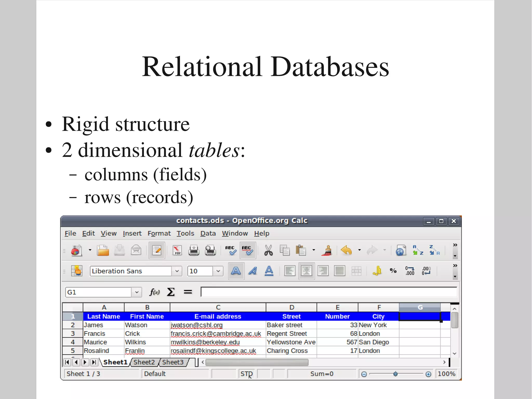Expand the Paste options dropdown arrow
The height and width of the screenshot is (399, 532).
(314, 250)
